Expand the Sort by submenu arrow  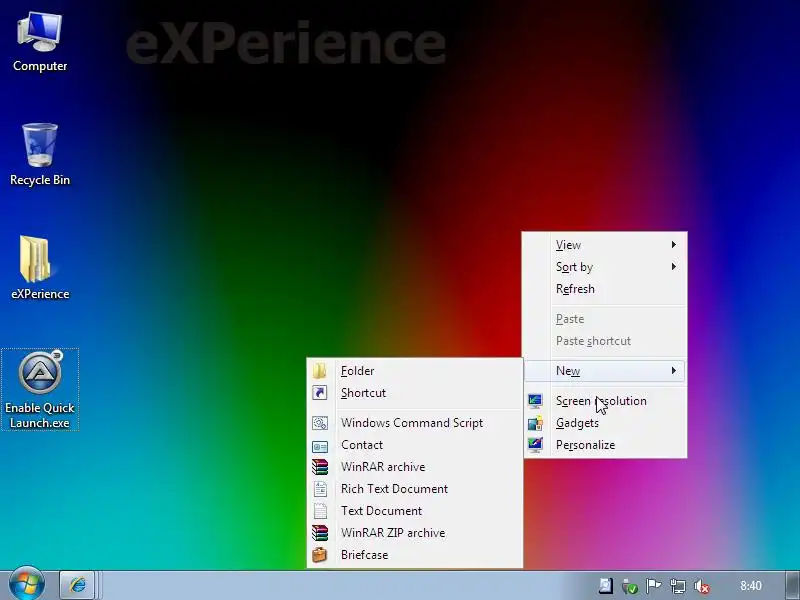(674, 267)
